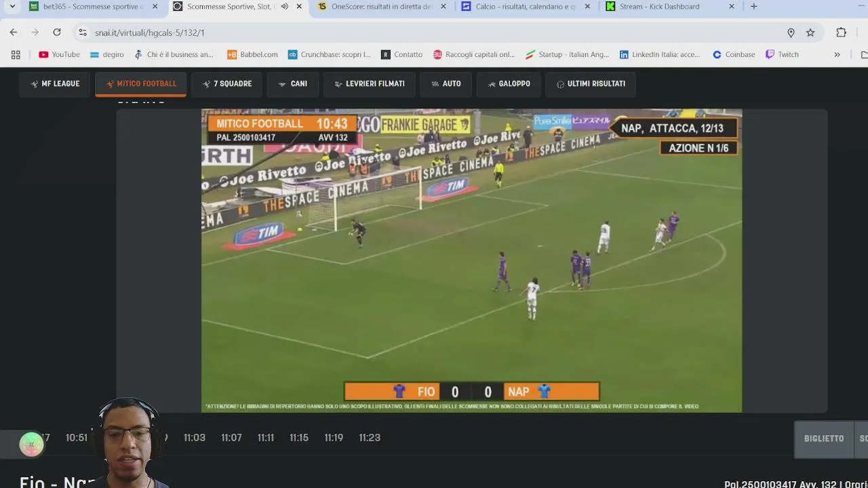Bookmark this page with the star icon
This screenshot has width=868, height=488.
[x=810, y=33]
